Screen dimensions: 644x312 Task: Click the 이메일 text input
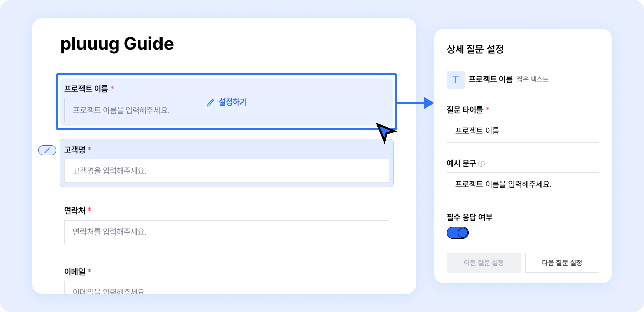pos(227,289)
